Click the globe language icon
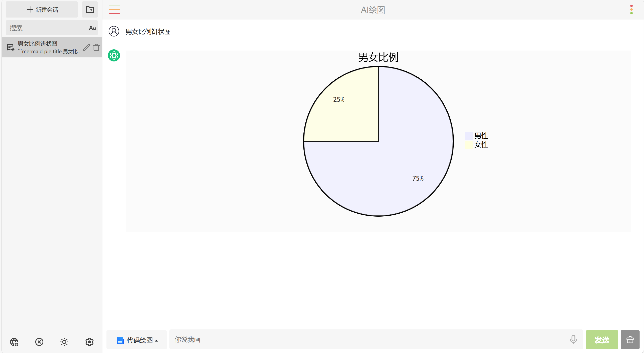This screenshot has height=353, width=644. click(14, 342)
